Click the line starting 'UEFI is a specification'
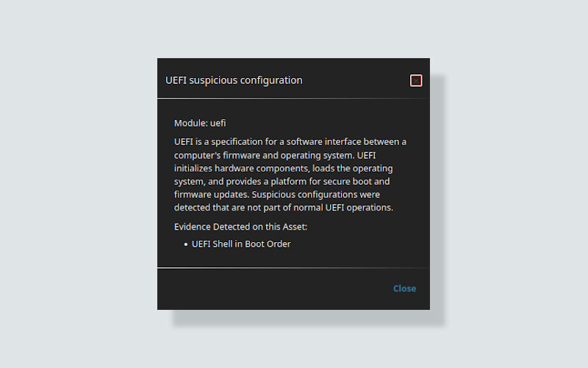This screenshot has height=368, width=588. coord(290,141)
